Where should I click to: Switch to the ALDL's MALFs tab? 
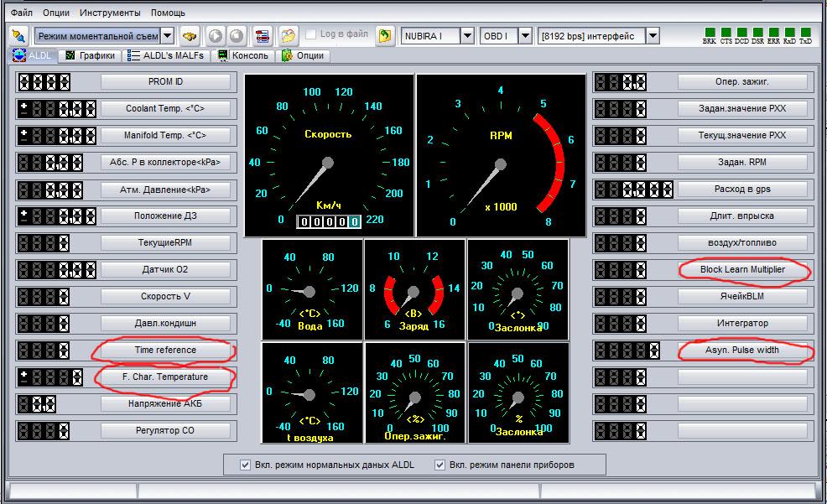pos(166,55)
